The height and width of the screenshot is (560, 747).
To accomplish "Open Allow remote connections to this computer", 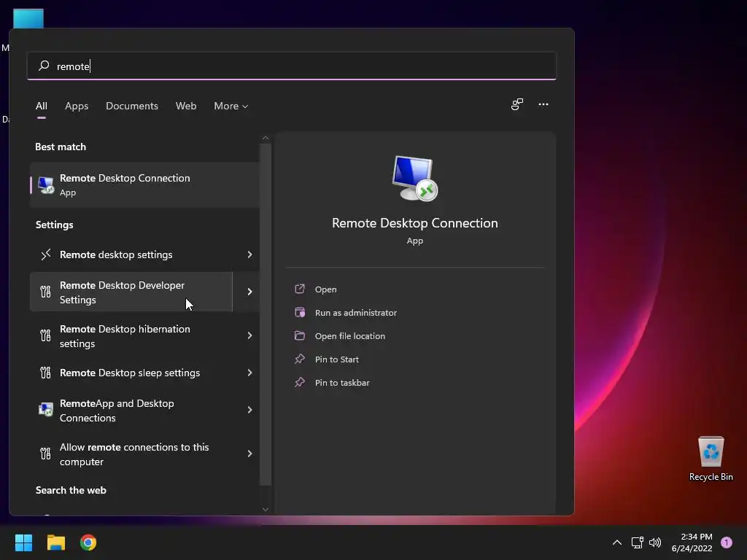I will (x=131, y=454).
